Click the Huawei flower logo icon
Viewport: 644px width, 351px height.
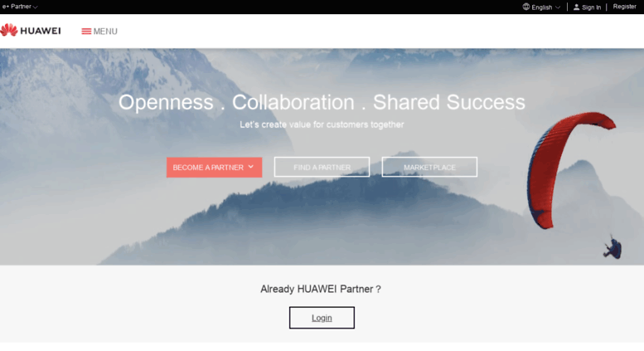pos(8,31)
